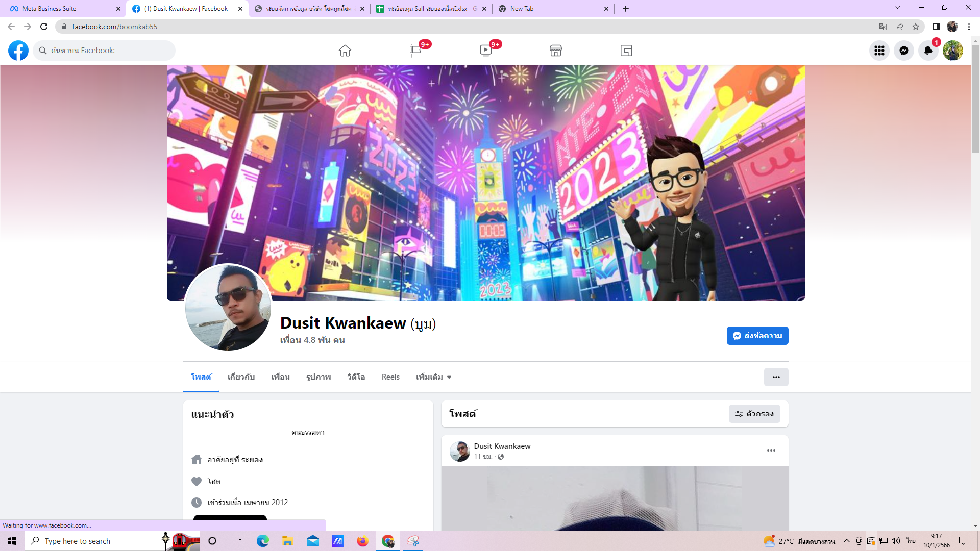Open the profile three-dots options button

776,377
